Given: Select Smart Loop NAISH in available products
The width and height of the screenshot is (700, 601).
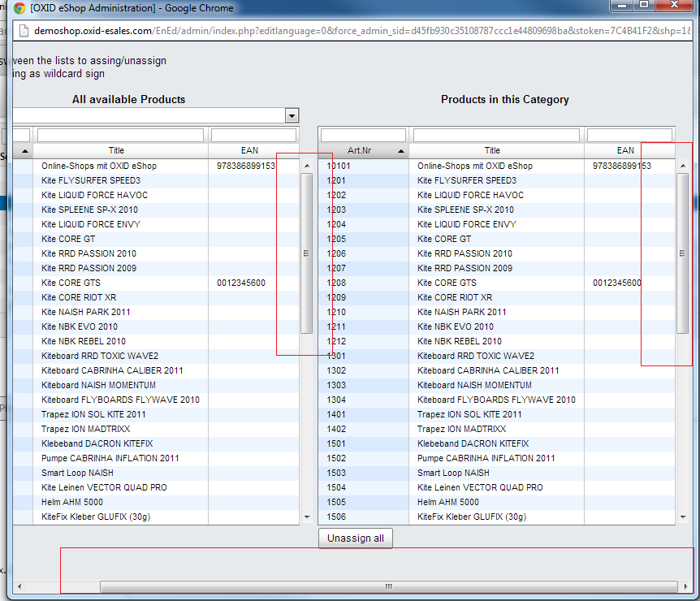Looking at the screenshot, I should (77, 473).
